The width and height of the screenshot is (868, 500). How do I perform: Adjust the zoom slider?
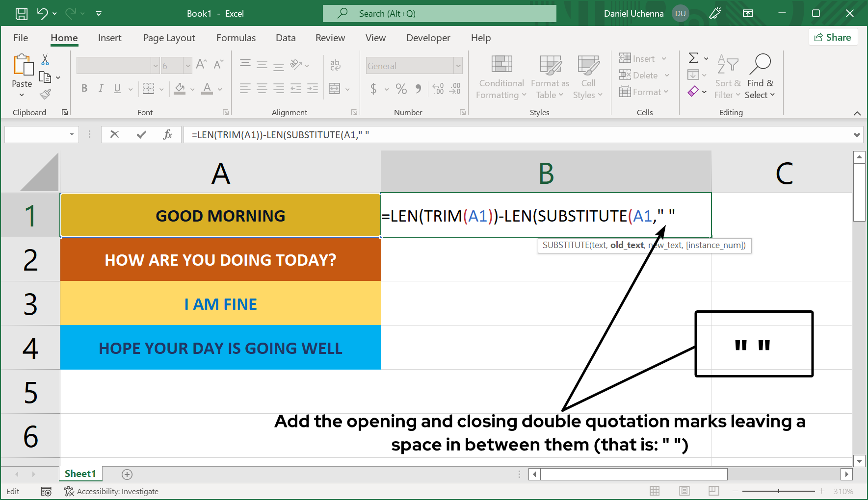click(x=778, y=491)
